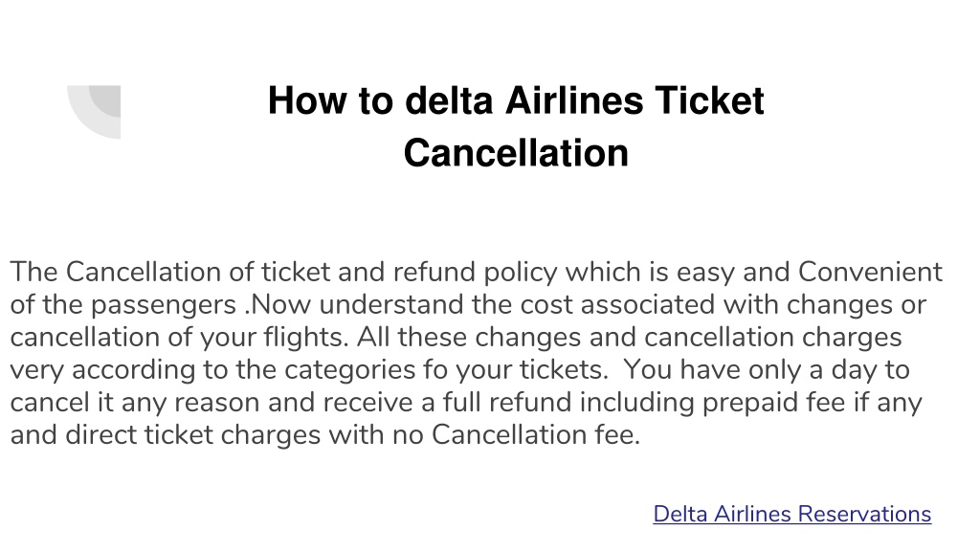
Task: Click the word 'Airlines' in the heading
Action: pyautogui.click(x=574, y=100)
